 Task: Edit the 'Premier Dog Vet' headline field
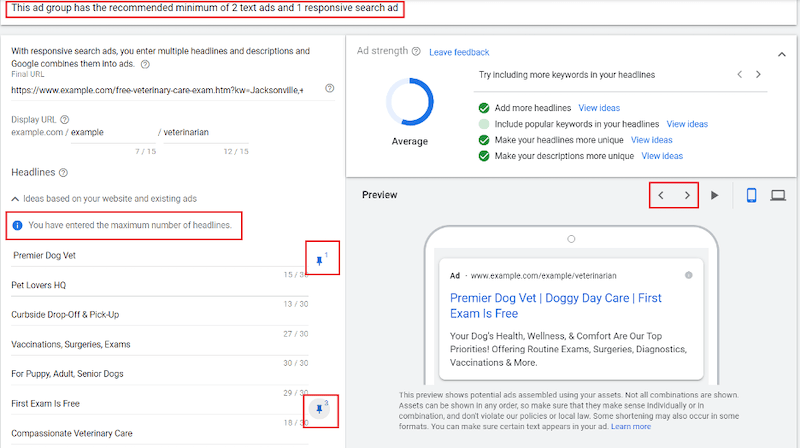pyautogui.click(x=160, y=256)
